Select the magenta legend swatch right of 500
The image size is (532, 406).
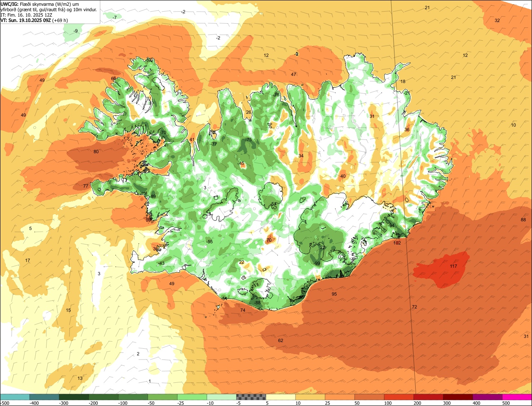pyautogui.click(x=517, y=397)
